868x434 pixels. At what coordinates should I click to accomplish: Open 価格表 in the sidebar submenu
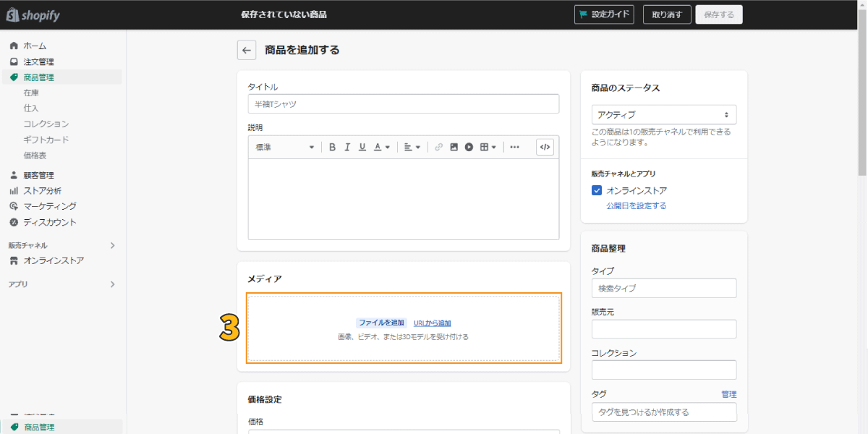(x=35, y=155)
